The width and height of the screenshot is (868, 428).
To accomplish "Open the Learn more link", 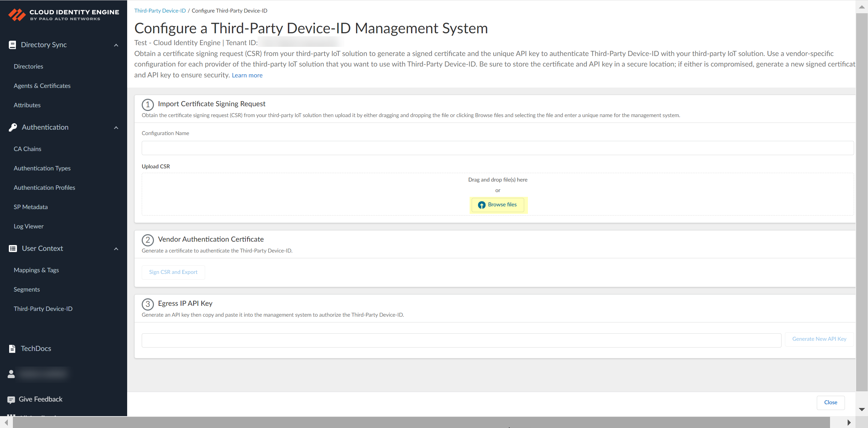I will 247,75.
